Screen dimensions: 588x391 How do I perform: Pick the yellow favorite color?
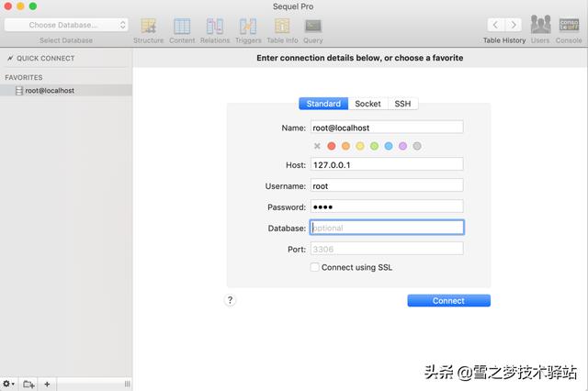pos(360,146)
